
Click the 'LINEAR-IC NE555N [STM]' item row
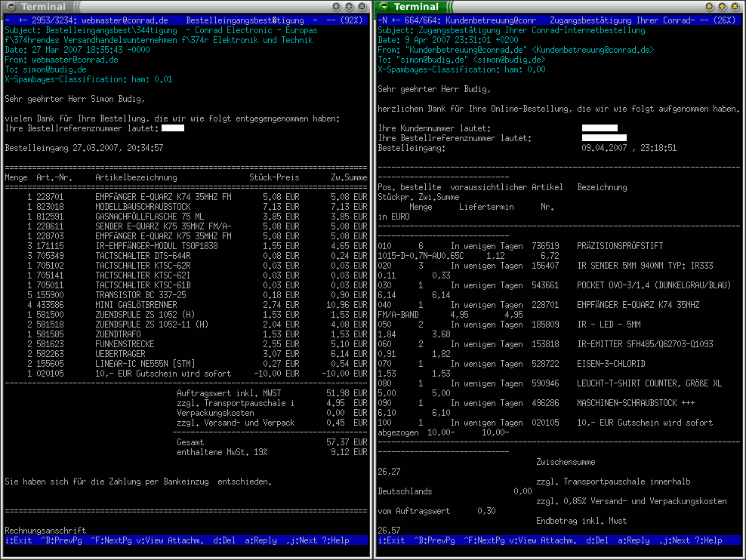click(x=186, y=364)
